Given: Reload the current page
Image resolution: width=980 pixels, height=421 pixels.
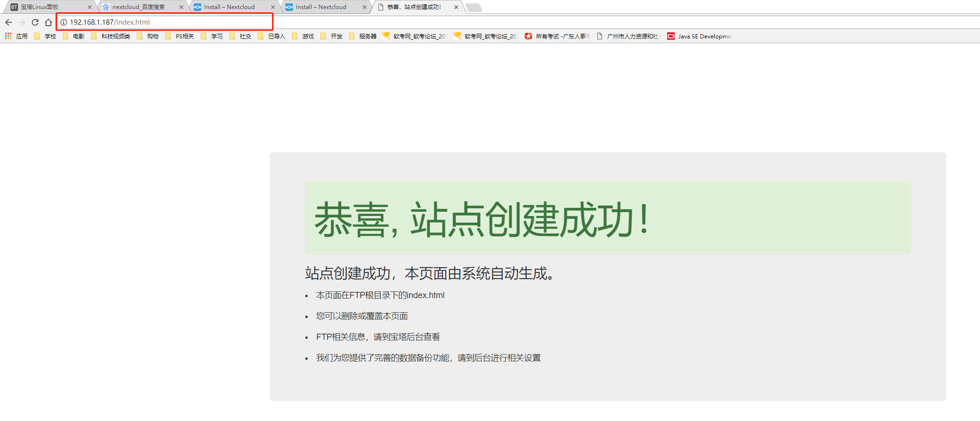Looking at the screenshot, I should (x=35, y=22).
